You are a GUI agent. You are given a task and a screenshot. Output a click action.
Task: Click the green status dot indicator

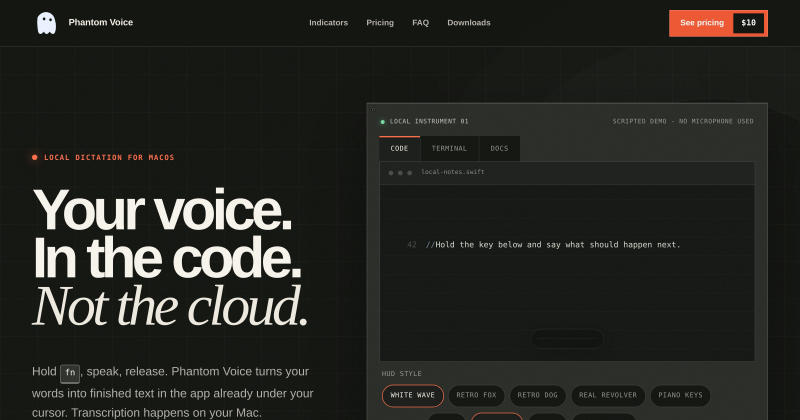[383, 122]
